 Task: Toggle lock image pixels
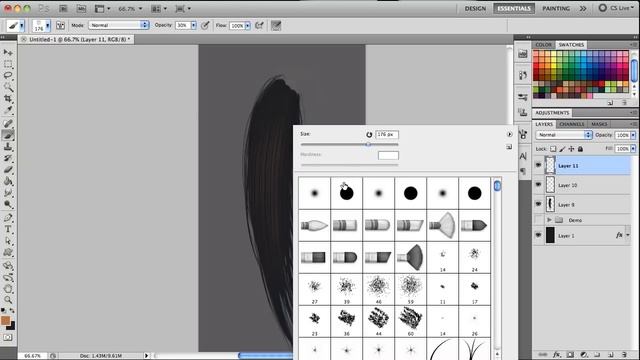click(562, 149)
